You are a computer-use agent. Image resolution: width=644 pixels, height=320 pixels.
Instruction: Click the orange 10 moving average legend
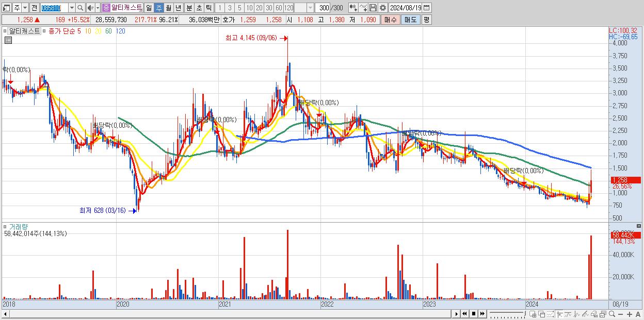pos(88,31)
